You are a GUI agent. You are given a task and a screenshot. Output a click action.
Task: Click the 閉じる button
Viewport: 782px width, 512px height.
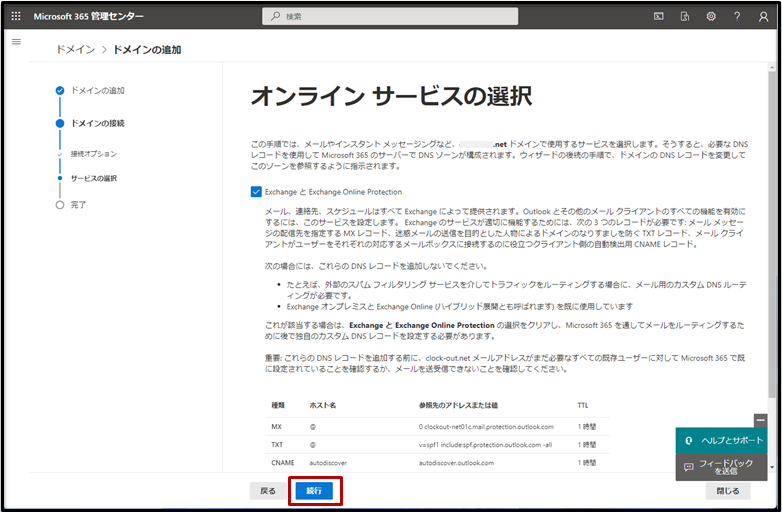[x=728, y=491]
